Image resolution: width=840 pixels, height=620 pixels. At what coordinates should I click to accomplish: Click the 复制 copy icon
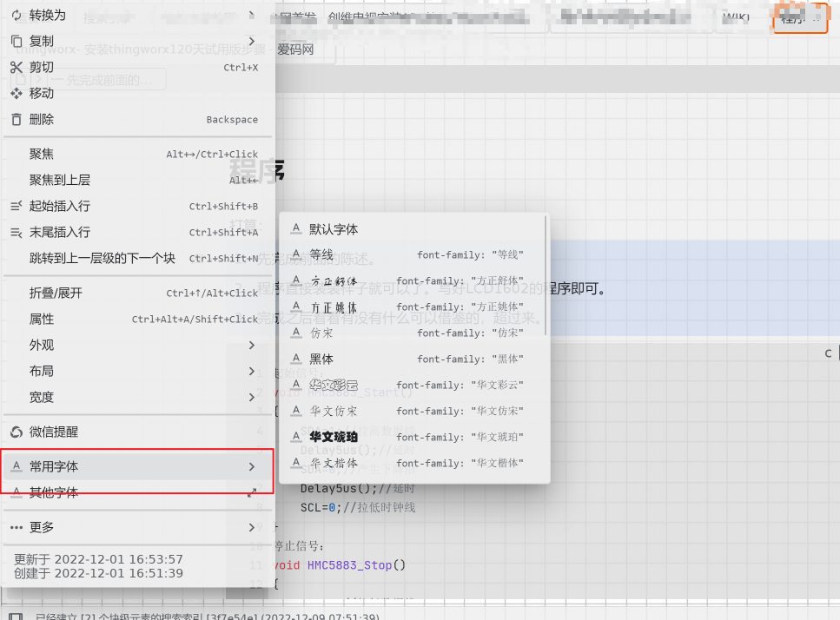click(17, 41)
